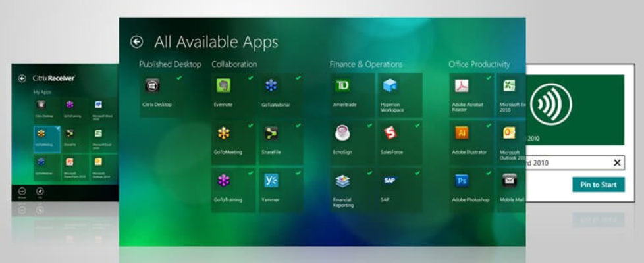Toggle the checkmark on the GoToWebinar tile
This screenshot has height=263, width=644.
298,78
